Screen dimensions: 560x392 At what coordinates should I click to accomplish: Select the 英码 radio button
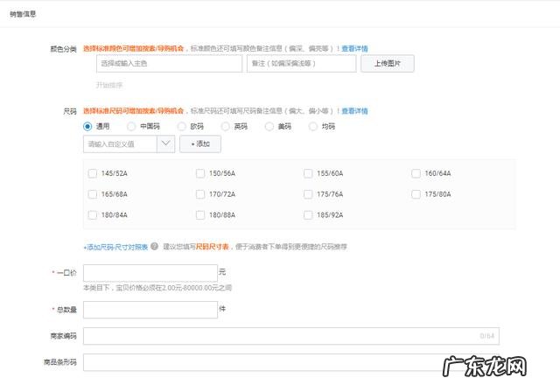pos(226,126)
